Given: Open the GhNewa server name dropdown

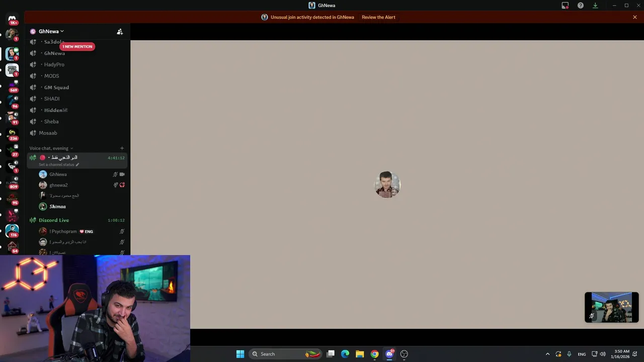Looking at the screenshot, I should click(51, 31).
